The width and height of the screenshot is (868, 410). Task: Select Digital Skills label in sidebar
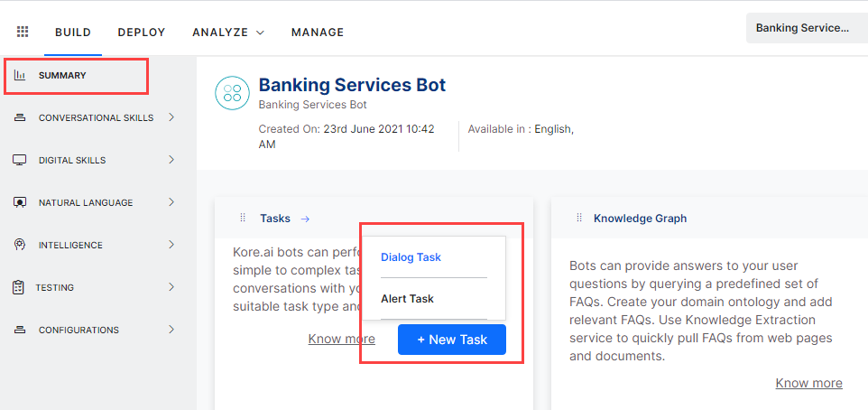point(72,161)
